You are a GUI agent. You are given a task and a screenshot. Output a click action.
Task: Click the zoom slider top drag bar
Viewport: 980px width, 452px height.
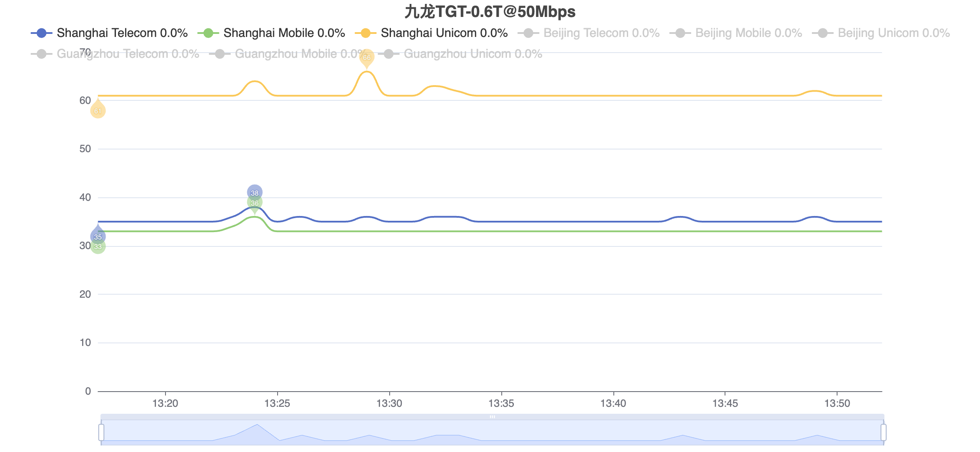click(x=492, y=417)
